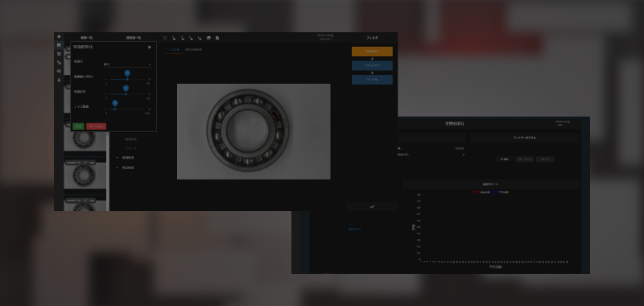Open the dropdown in the settings dialog

tap(127, 64)
